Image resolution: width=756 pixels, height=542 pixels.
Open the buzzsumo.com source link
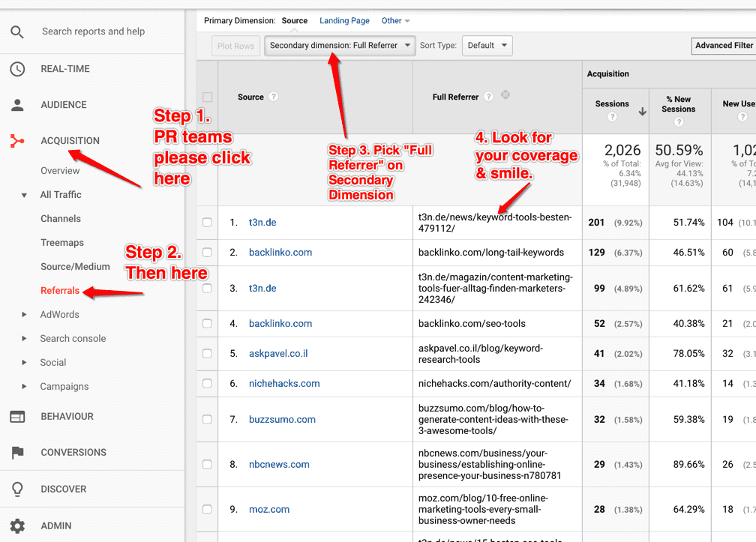tap(282, 419)
